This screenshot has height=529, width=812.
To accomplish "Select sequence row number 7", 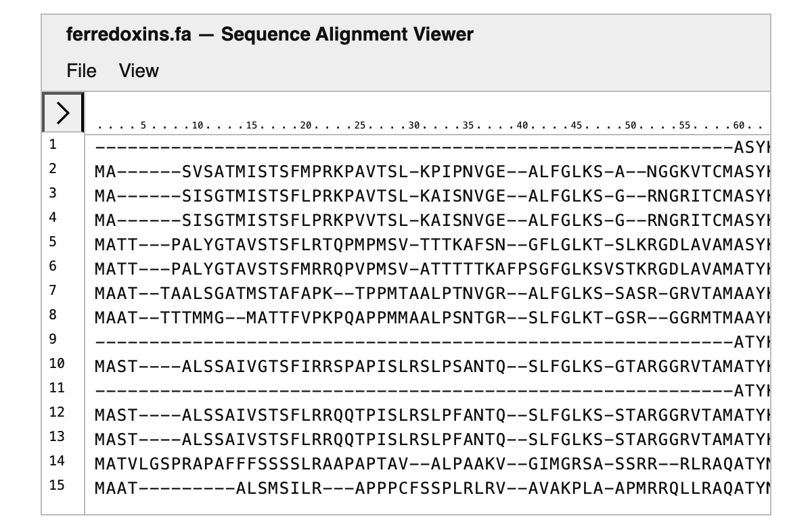I will 53,290.
